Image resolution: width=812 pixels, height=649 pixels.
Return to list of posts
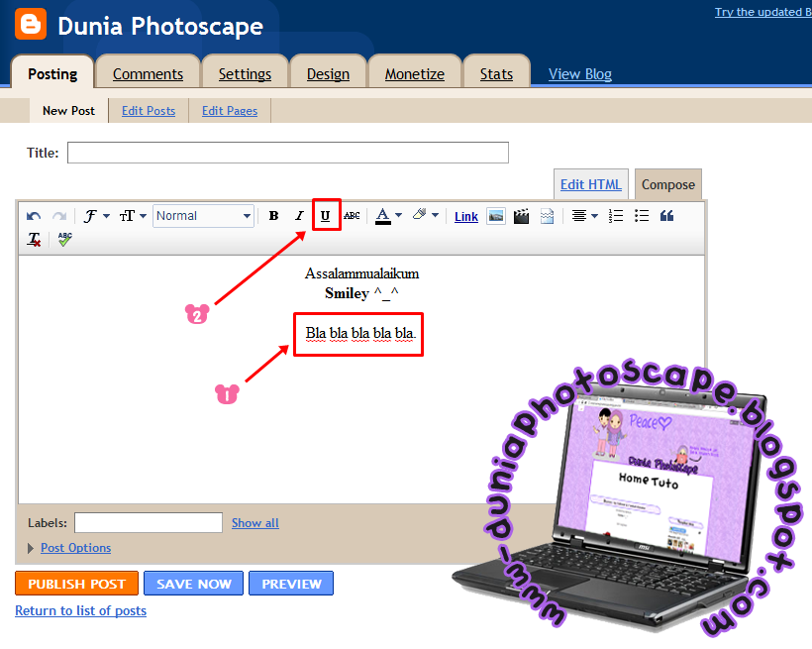(81, 610)
